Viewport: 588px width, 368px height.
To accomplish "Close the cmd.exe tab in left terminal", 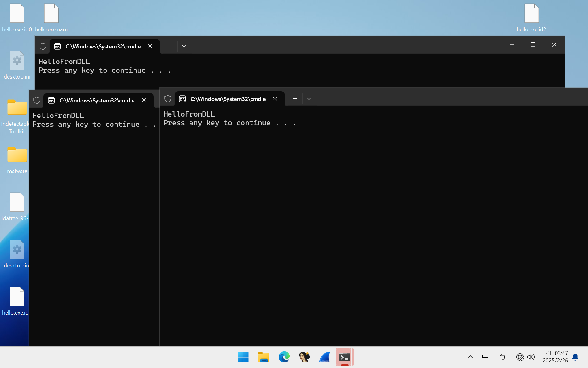I will click(144, 100).
